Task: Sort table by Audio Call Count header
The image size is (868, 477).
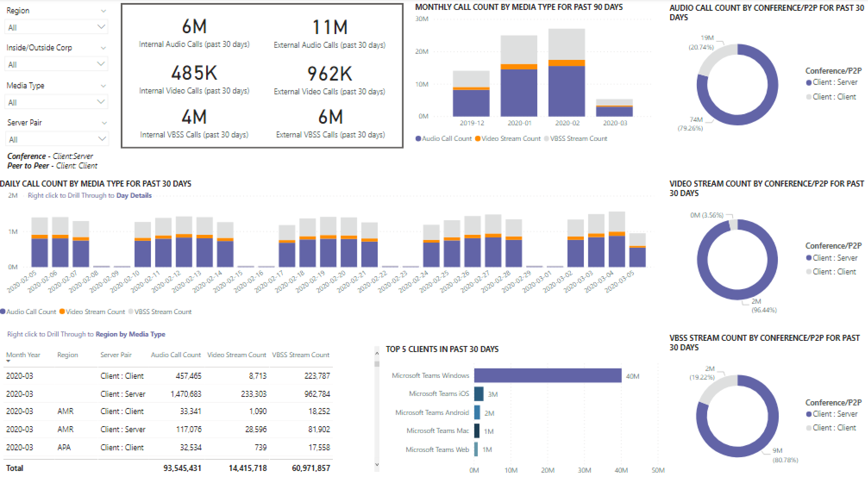Action: 175,355
